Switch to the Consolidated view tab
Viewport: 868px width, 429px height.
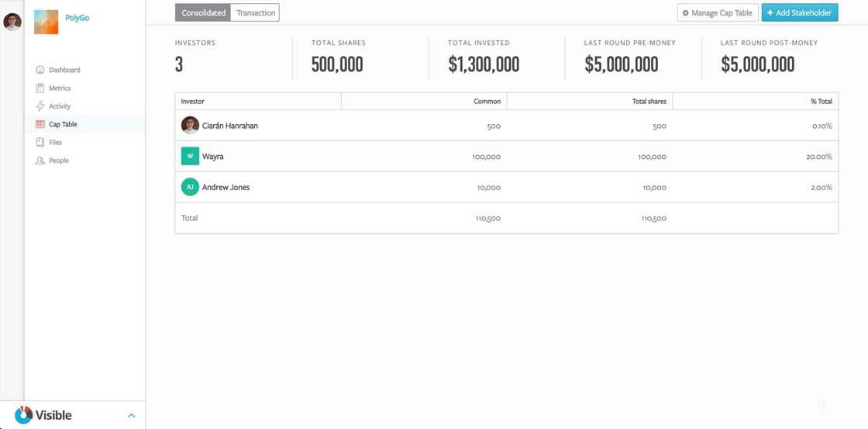coord(203,12)
